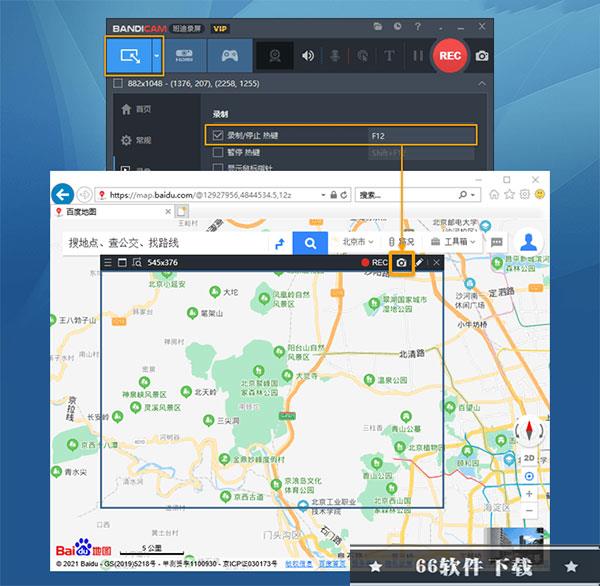Open the 首页 home tab in Bandicam sidebar
Viewport: 600px width, 586px height.
pos(136,109)
